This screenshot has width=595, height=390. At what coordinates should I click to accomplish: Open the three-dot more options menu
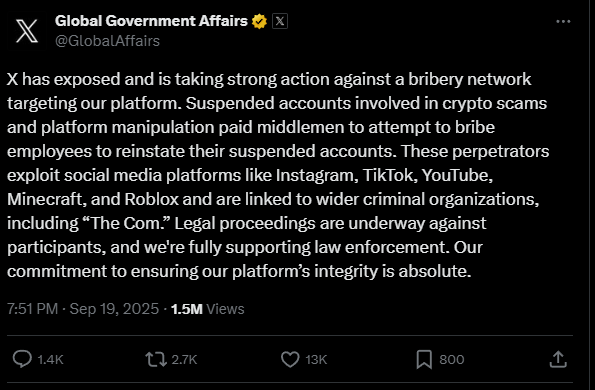[563, 22]
